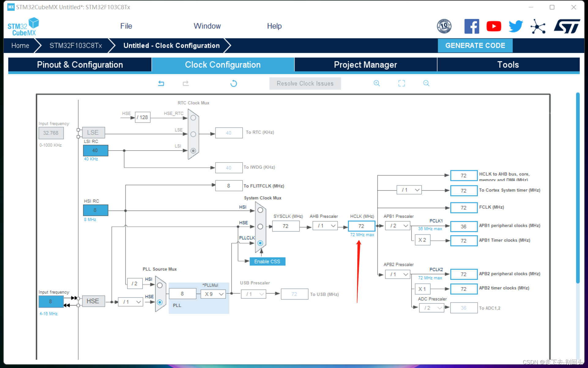Zoom in on the clock diagram
The width and height of the screenshot is (588, 368).
[377, 83]
